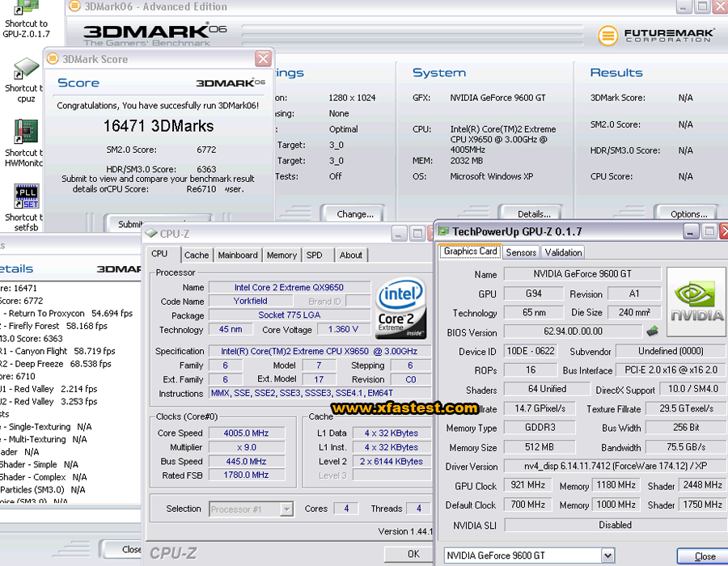Launch the HWMonitor desktop shortcut

pos(26,132)
